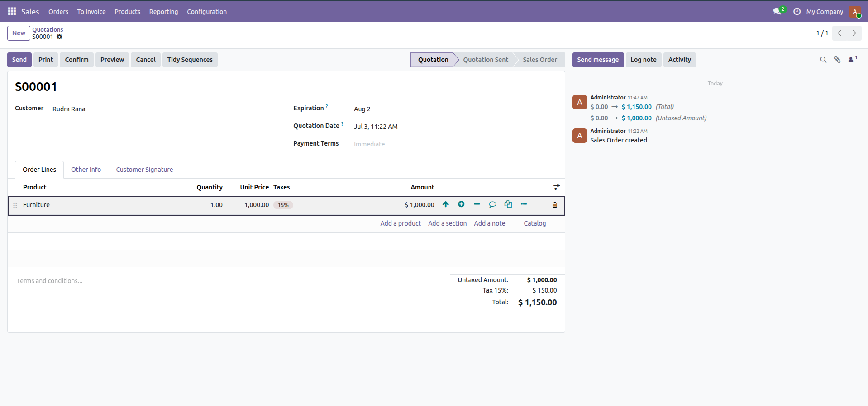Viewport: 868px width, 406px height.
Task: Go to next record arrow
Action: [x=854, y=33]
